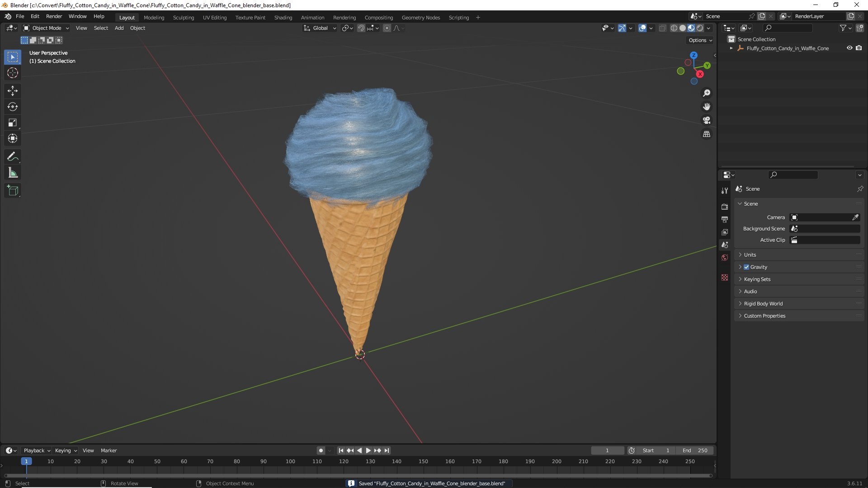Expand the Custom Properties panel

tap(799, 316)
